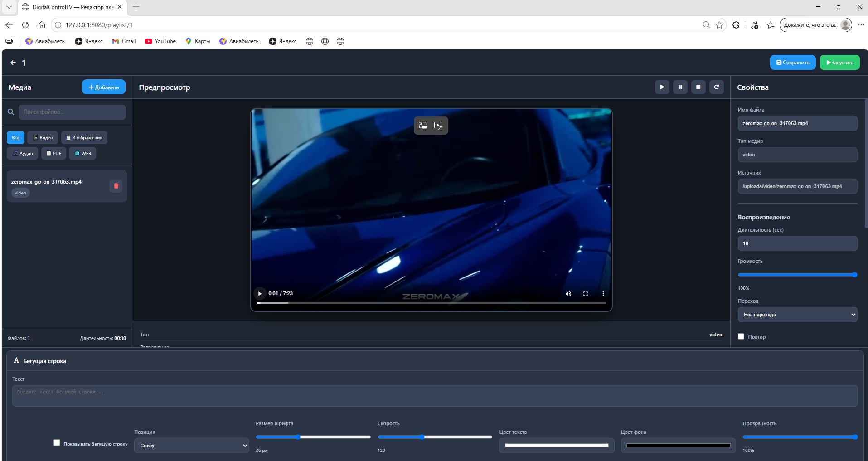
Task: Reload the preview with the refresh icon
Action: point(716,87)
